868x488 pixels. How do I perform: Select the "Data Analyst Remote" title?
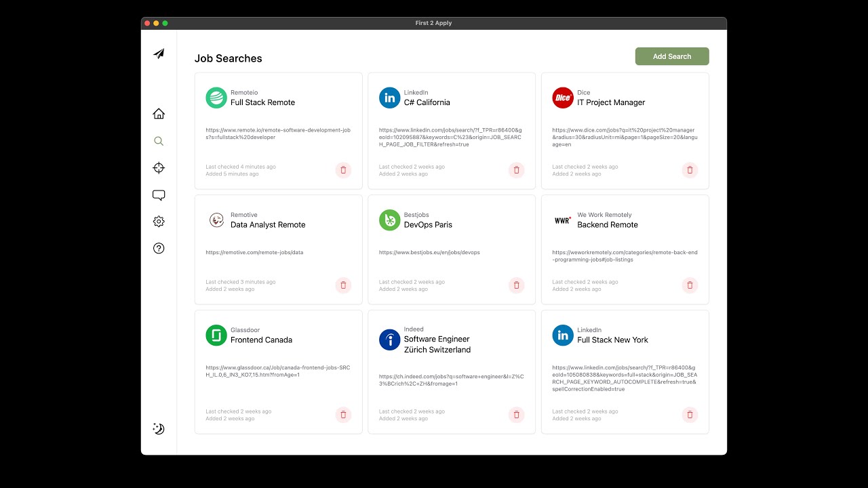268,225
